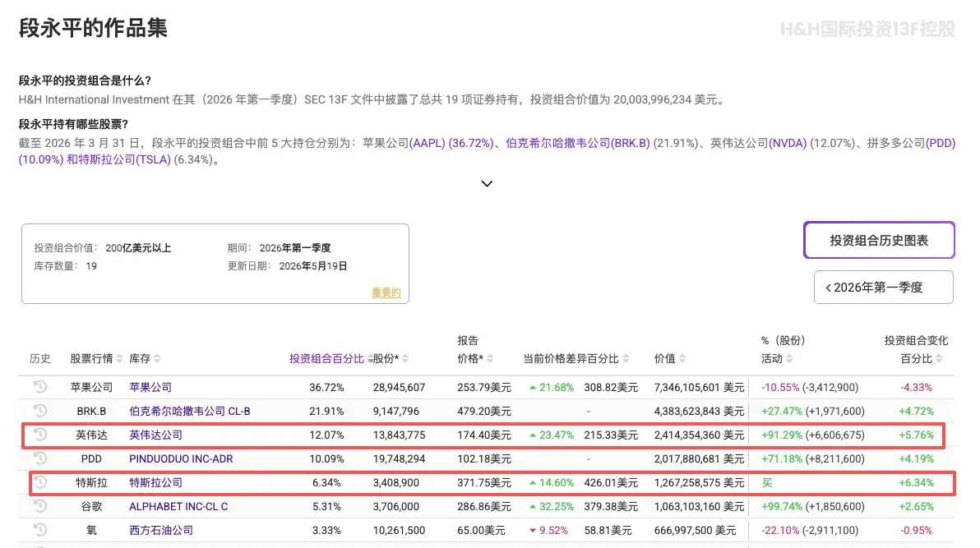Open 伯克希尔哈撒韦公司 CL-B link in table
Screen dimensions: 980x548
click(189, 411)
